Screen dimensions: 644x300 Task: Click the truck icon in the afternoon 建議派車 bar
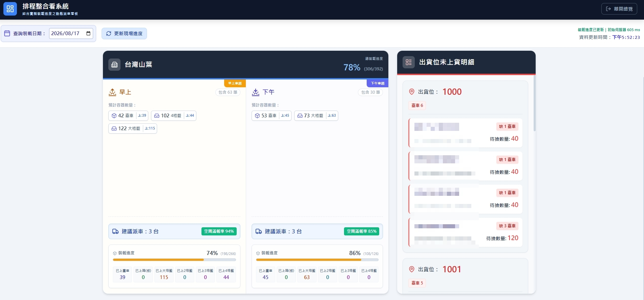point(259,231)
